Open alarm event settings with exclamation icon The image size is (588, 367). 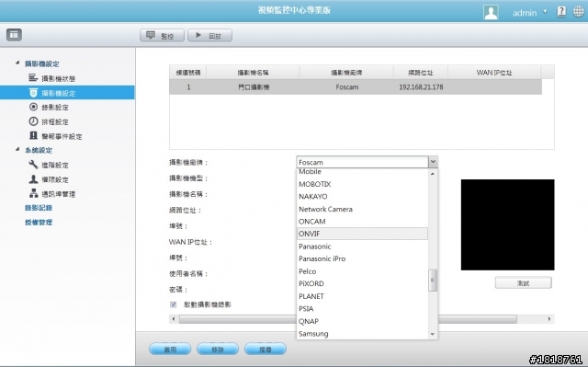coord(55,136)
